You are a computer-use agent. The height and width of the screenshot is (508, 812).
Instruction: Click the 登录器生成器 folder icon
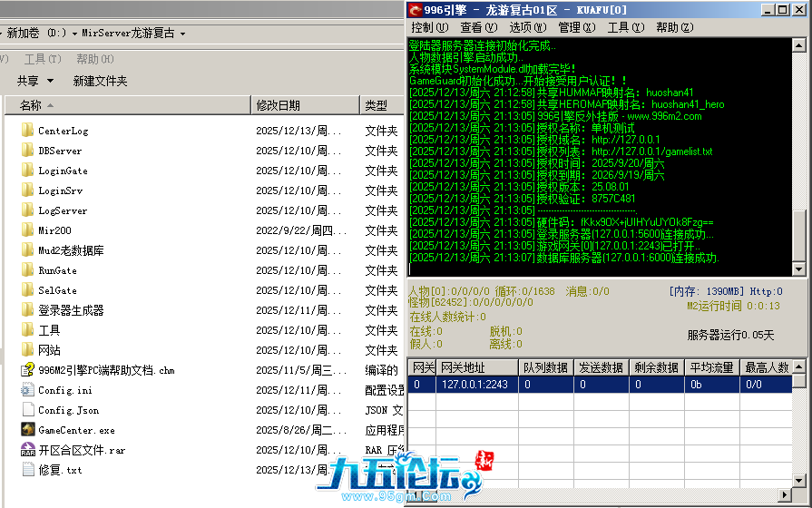click(27, 310)
